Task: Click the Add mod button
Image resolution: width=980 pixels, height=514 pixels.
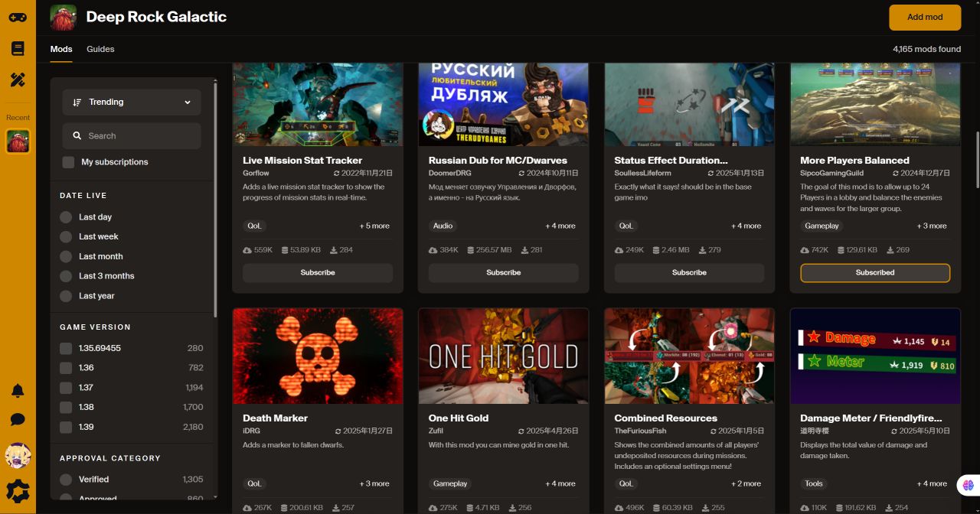Action: [925, 17]
